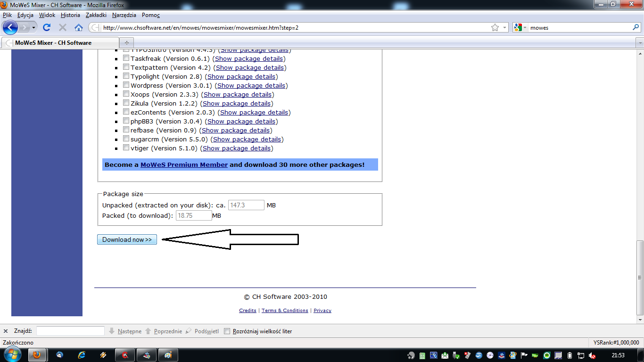Click the Stop loading X icon
Image resolution: width=644 pixels, height=362 pixels.
pyautogui.click(x=63, y=28)
